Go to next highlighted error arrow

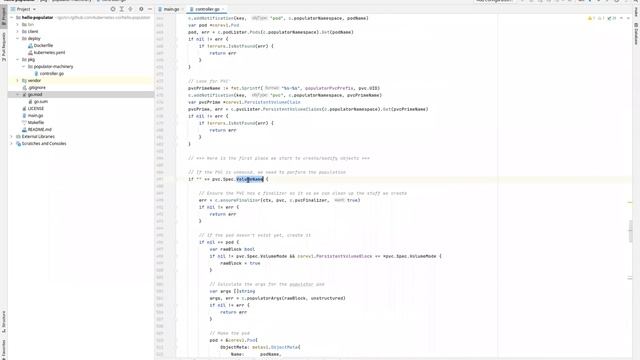click(628, 18)
